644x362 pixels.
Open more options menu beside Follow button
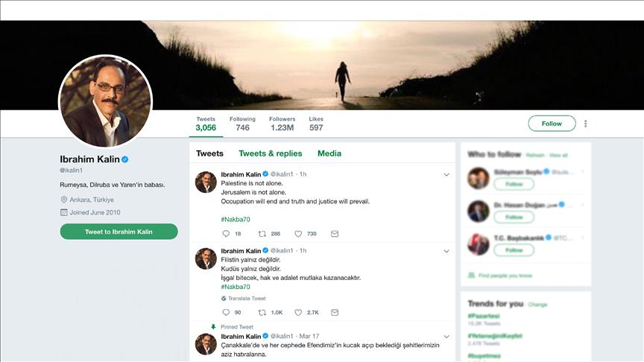coord(586,124)
